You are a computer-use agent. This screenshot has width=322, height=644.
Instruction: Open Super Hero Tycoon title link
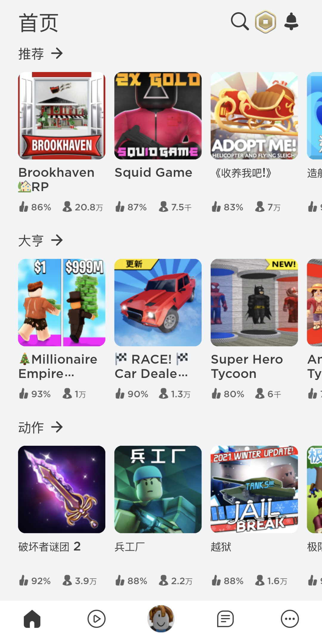(x=247, y=366)
